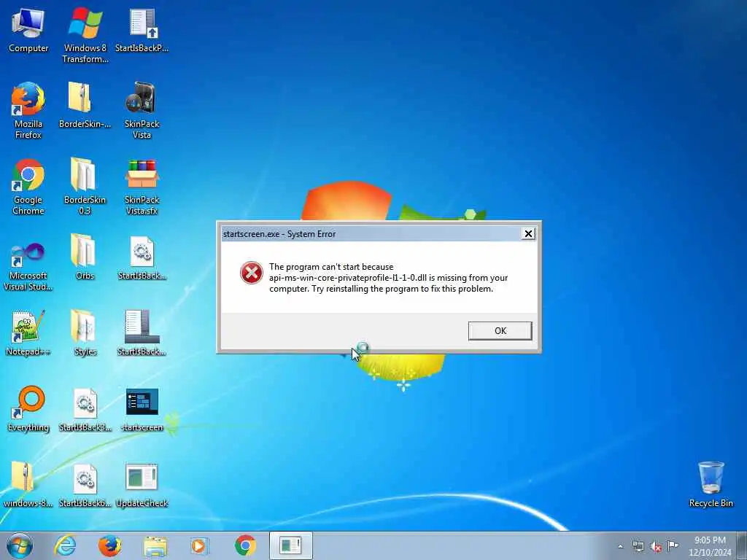Select the StartIsBacko... gear file
This screenshot has height=560, width=747.
coord(85,485)
